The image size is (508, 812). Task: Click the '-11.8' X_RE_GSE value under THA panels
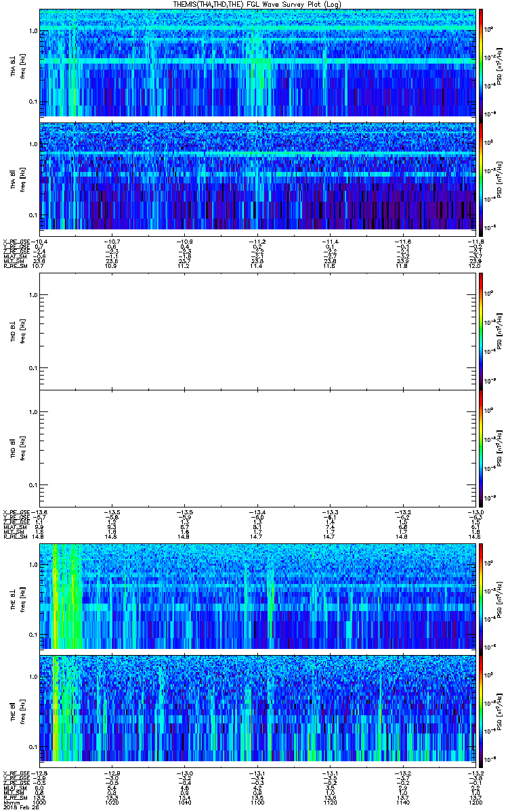pyautogui.click(x=475, y=242)
